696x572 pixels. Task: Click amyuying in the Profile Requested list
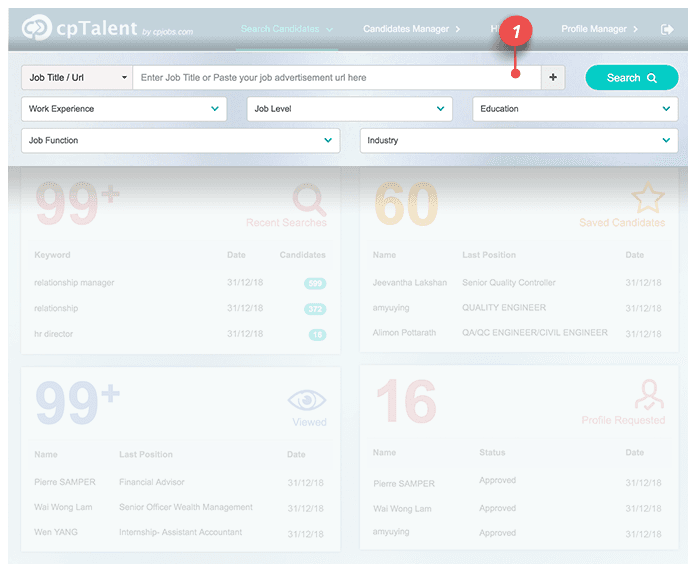391,532
